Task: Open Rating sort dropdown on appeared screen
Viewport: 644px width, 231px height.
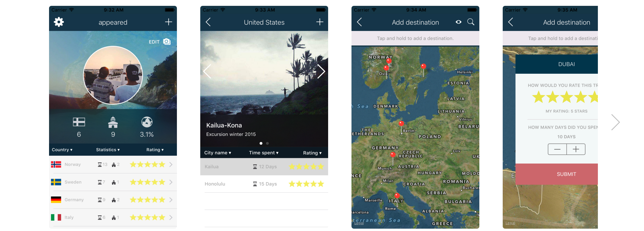Action: pyautogui.click(x=155, y=150)
